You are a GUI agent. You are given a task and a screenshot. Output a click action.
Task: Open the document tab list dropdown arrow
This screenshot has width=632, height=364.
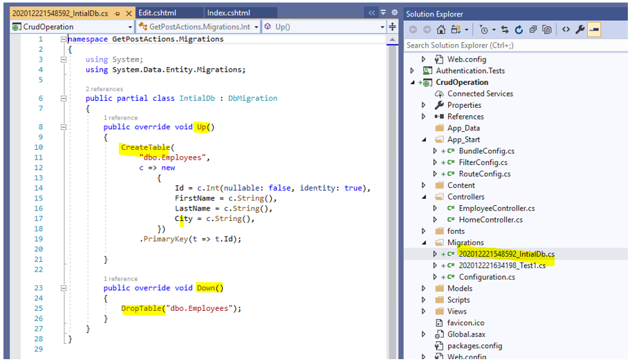point(383,12)
